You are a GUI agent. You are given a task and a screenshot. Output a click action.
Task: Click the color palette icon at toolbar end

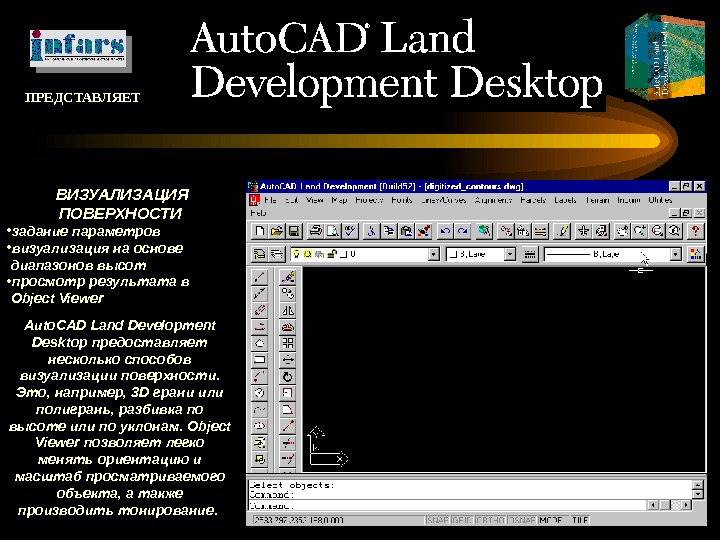(x=695, y=254)
